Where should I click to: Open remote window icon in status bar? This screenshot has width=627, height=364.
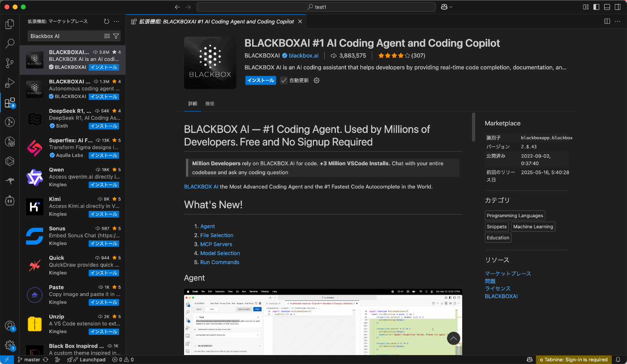pyautogui.click(x=7, y=360)
